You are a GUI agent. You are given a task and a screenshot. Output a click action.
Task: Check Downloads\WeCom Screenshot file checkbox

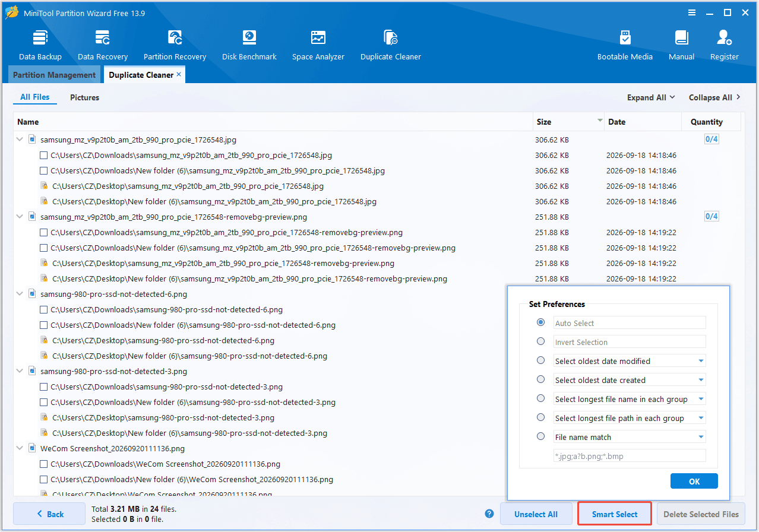(x=43, y=464)
